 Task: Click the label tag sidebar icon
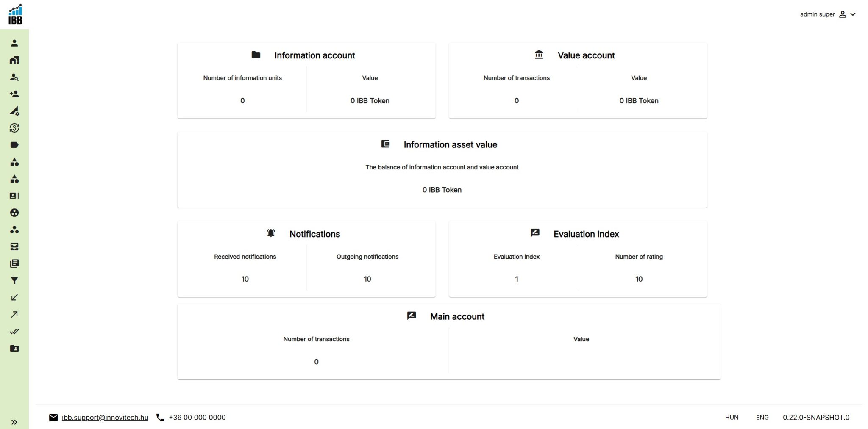pos(14,145)
